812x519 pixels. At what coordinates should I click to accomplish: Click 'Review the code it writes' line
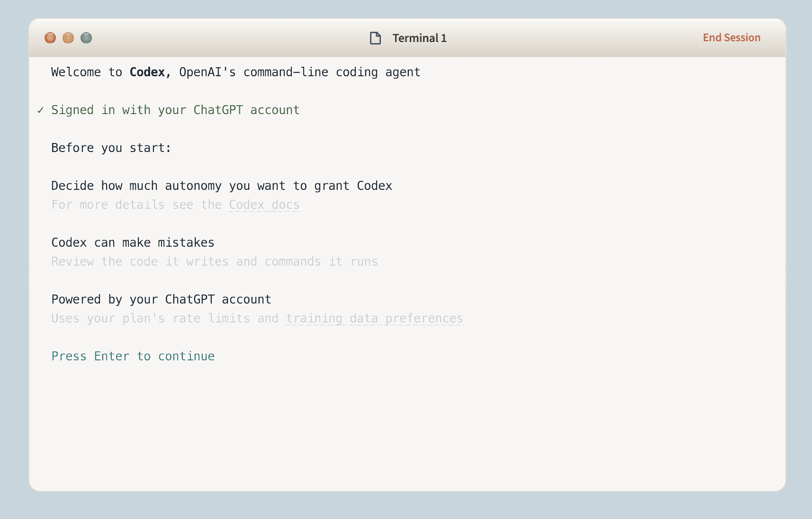click(215, 261)
